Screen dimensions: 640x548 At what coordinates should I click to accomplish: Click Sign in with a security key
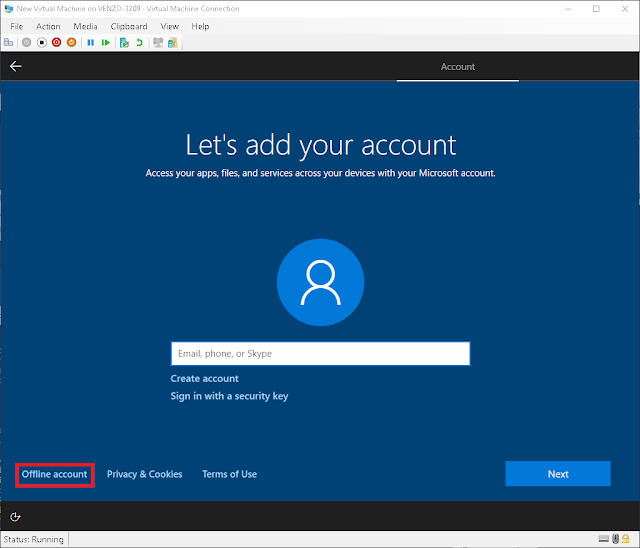(x=229, y=396)
